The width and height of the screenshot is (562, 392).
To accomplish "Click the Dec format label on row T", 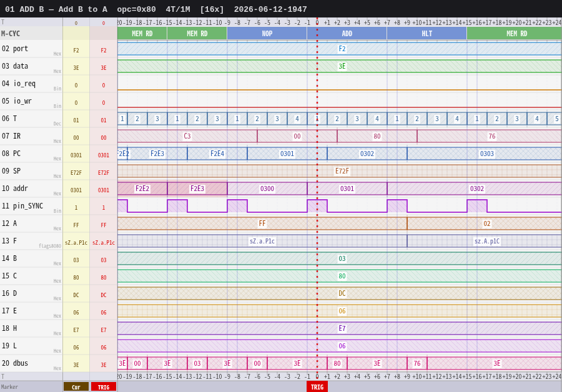I will coord(57,124).
